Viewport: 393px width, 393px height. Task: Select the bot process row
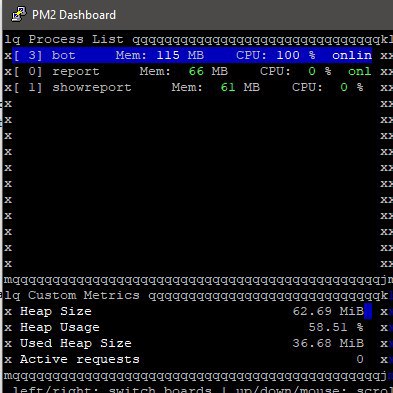(x=192, y=55)
